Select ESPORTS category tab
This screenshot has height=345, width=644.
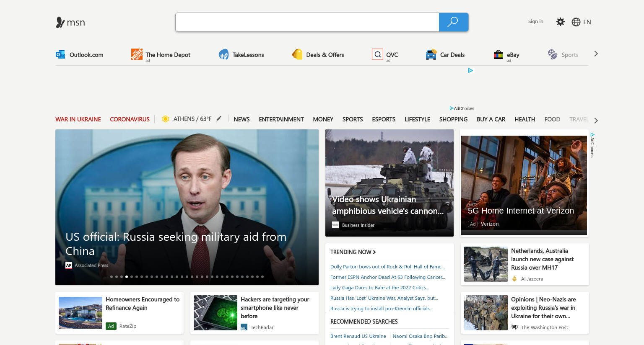tap(384, 119)
